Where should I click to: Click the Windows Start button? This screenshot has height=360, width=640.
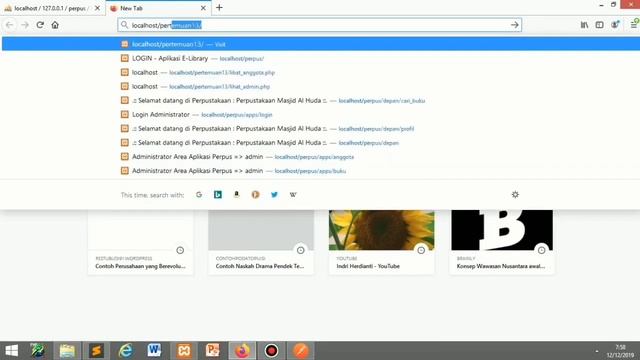click(x=11, y=351)
